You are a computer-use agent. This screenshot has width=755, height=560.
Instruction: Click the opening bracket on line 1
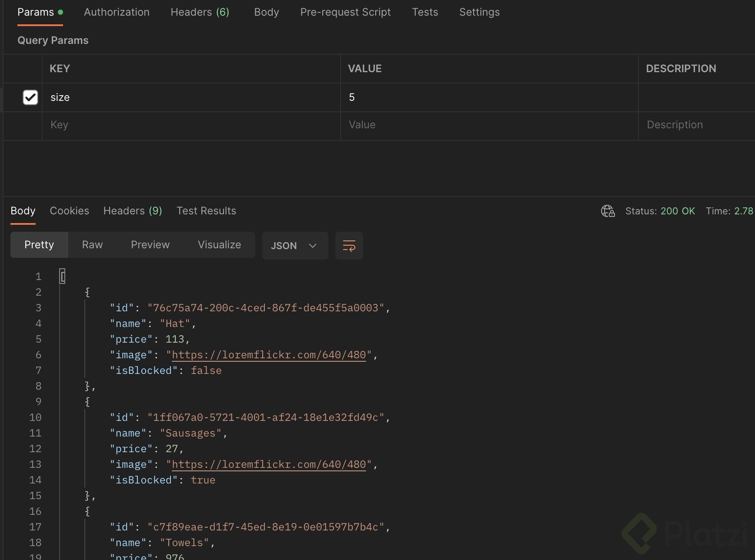click(x=63, y=277)
